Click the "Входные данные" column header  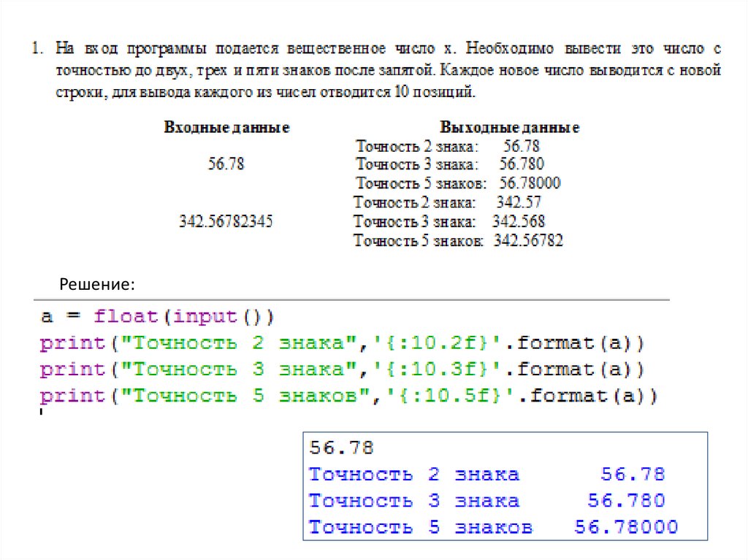[x=226, y=128]
